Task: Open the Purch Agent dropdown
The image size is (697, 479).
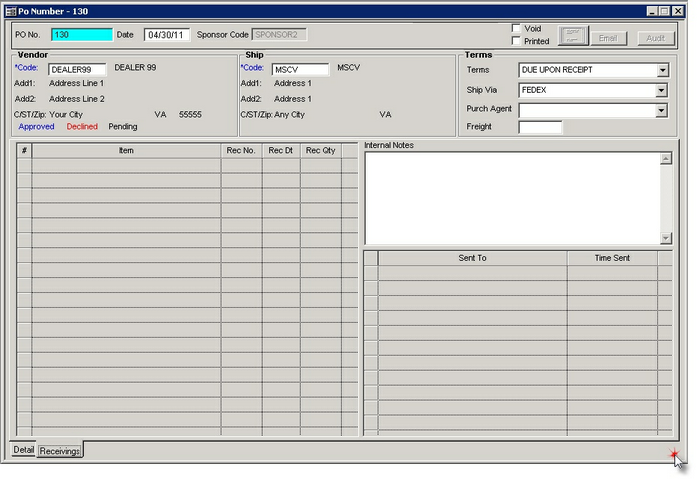Action: coord(662,110)
